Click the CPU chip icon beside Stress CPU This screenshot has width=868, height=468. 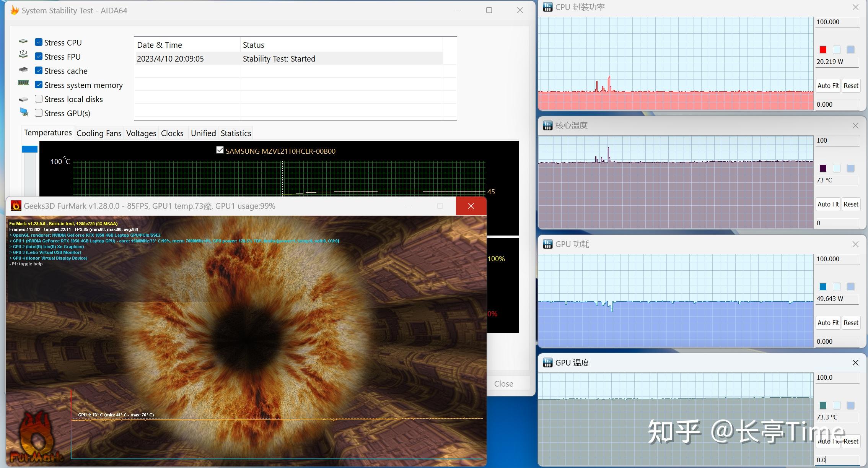23,41
